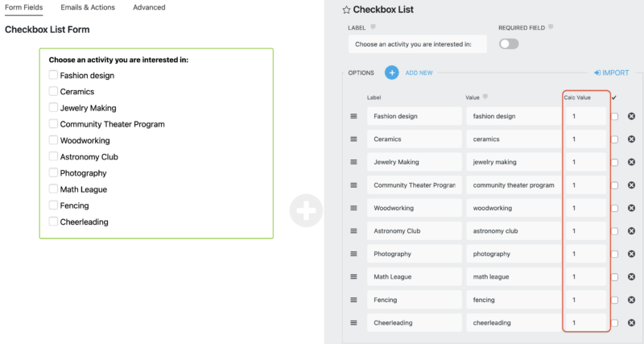Click the blue plus Add New option button
The width and height of the screenshot is (644, 344).
tap(392, 73)
